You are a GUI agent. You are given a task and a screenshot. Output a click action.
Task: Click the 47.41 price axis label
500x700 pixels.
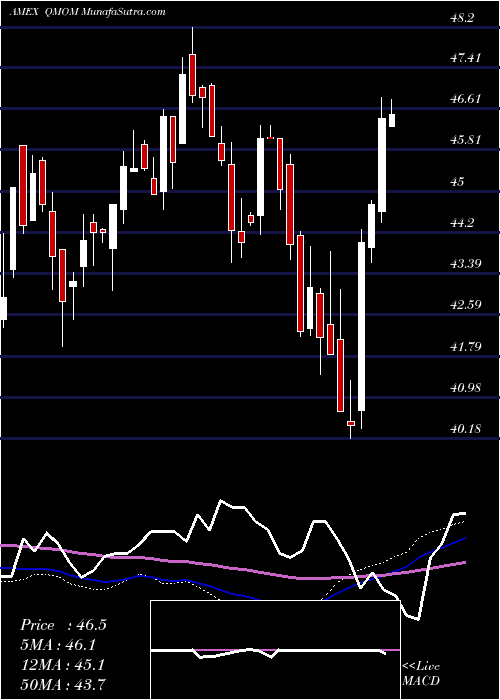(466, 58)
